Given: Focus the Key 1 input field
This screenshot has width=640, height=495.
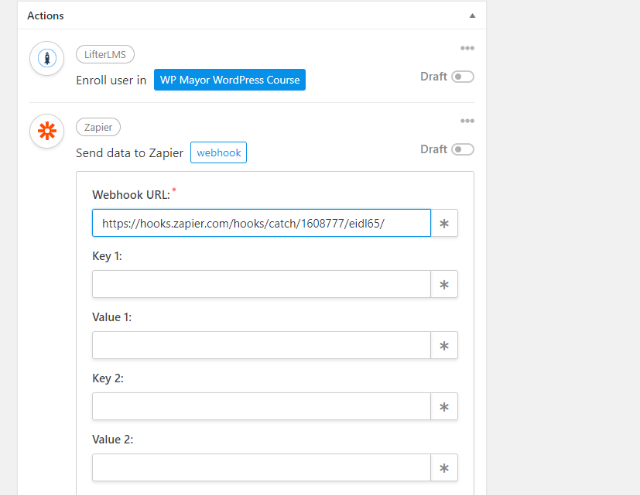Looking at the screenshot, I should point(261,284).
